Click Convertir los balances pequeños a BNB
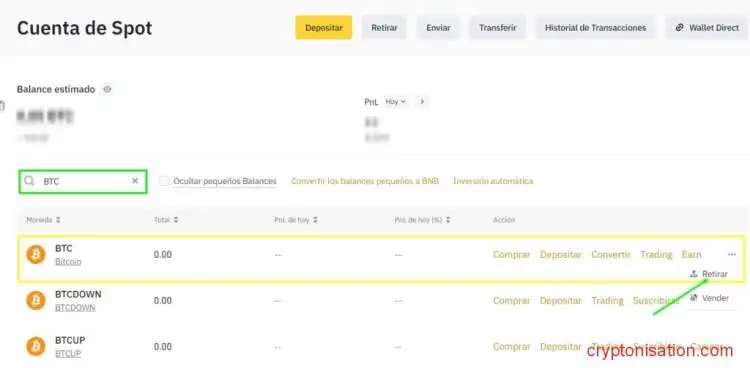The width and height of the screenshot is (750, 368). (x=365, y=181)
